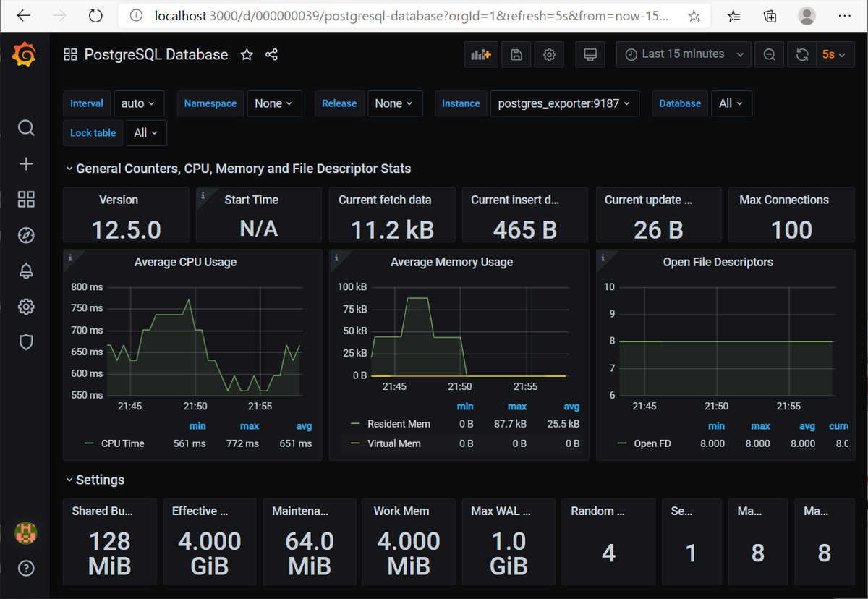
Task: Click info icon on Average CPU Usage panel
Action: tap(70, 258)
